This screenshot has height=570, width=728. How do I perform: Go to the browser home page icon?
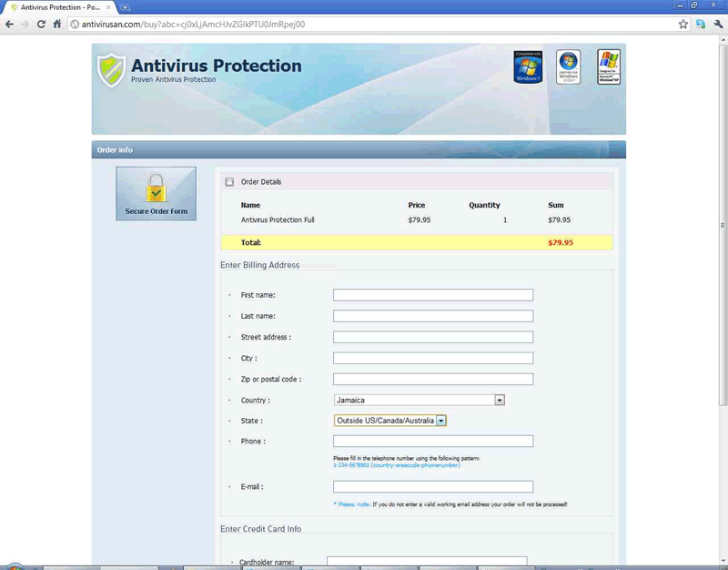[56, 24]
